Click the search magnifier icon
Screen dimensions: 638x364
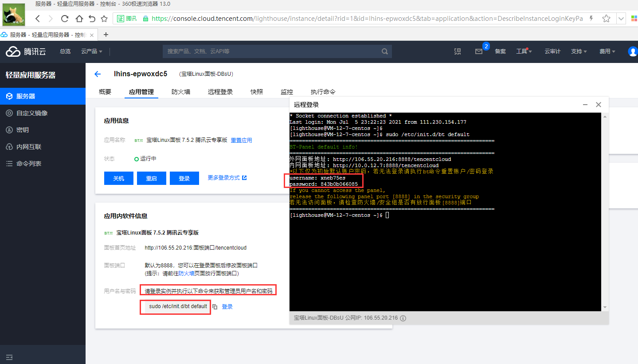pyautogui.click(x=385, y=51)
